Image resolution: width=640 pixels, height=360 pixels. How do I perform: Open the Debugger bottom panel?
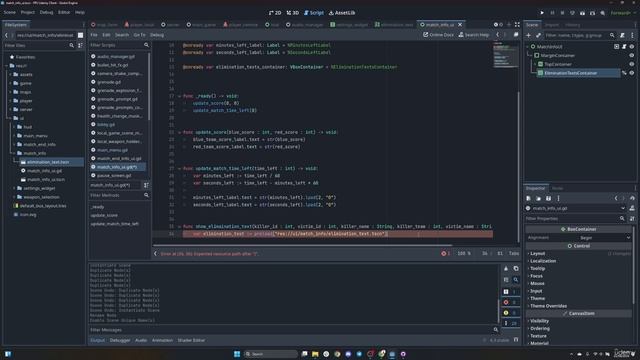[x=120, y=340]
